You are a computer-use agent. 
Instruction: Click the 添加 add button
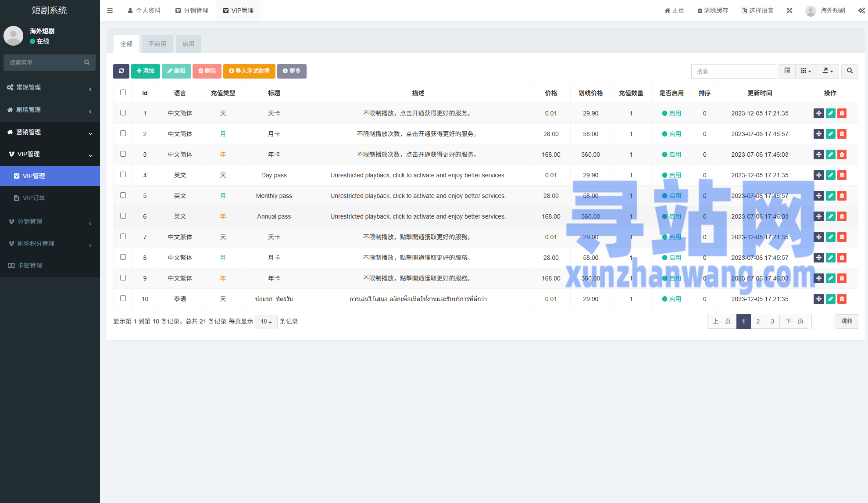(x=145, y=71)
